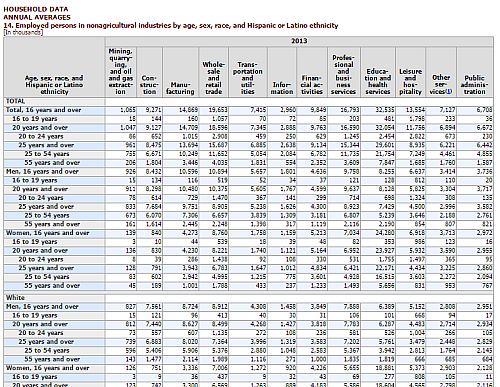
Task: Click Construction value 7,561 in White Men row
Action: pos(154,306)
